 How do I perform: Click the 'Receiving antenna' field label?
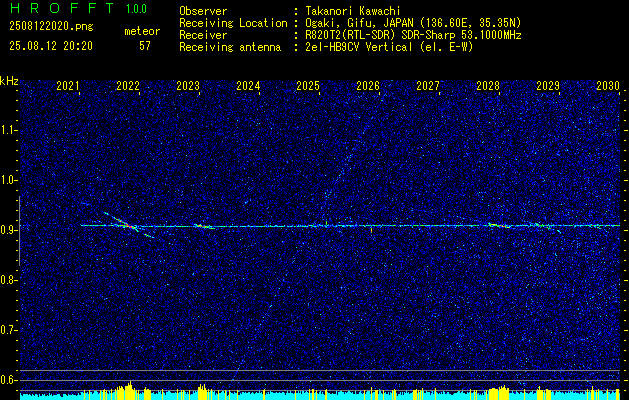(x=230, y=47)
